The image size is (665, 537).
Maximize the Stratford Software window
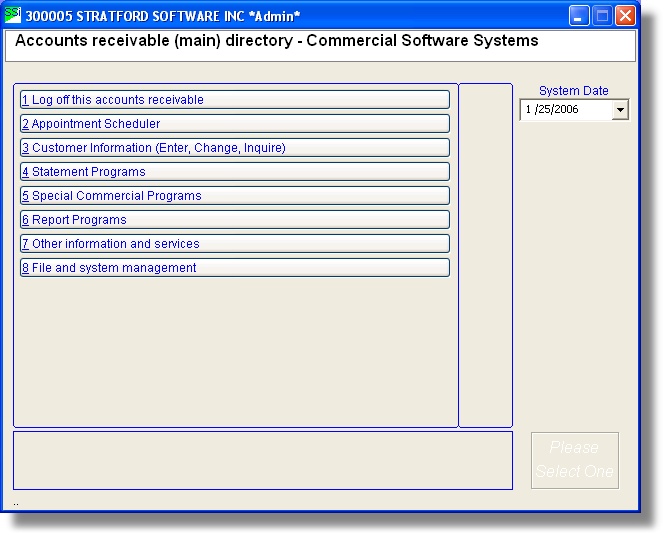point(602,16)
